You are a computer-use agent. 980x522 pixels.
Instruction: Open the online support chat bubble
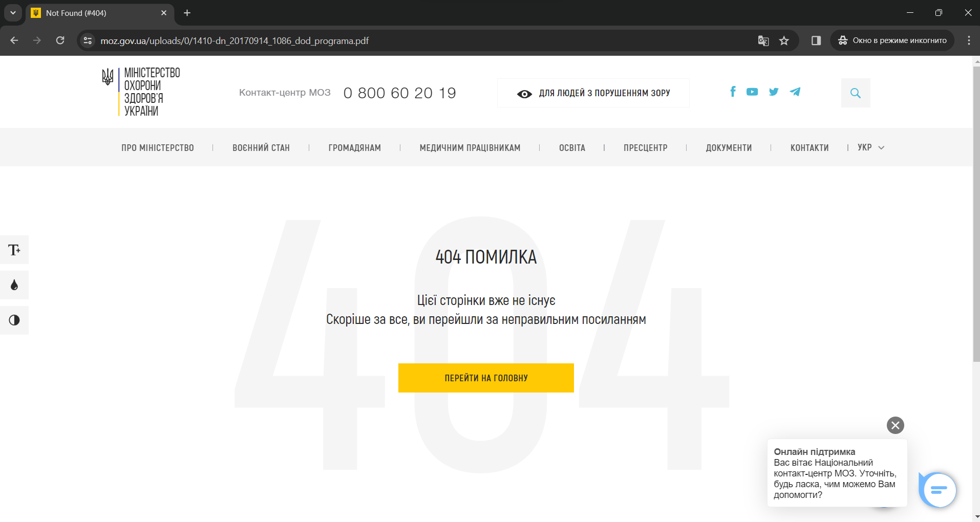click(x=938, y=490)
